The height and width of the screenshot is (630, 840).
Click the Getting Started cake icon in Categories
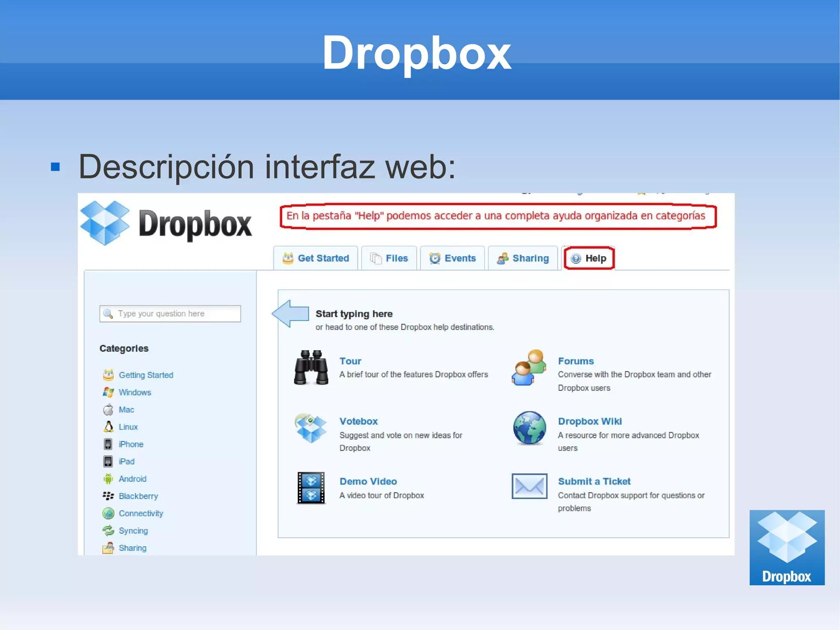point(108,375)
